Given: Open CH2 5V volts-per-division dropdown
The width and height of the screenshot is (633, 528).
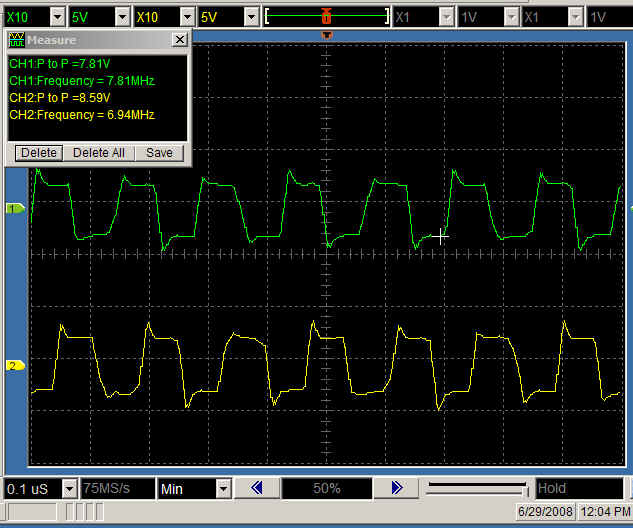Looking at the screenshot, I should 252,17.
